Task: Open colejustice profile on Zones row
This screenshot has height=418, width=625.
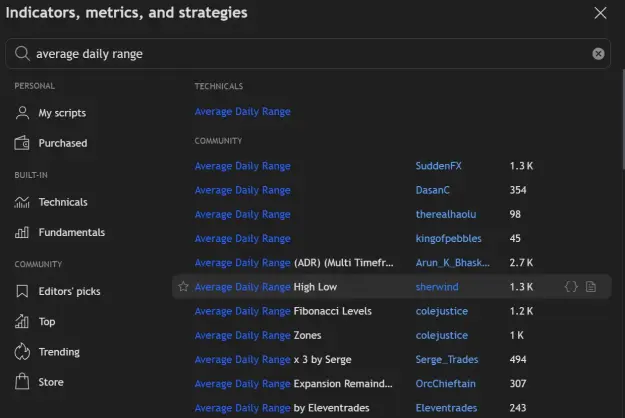Action: (442, 336)
